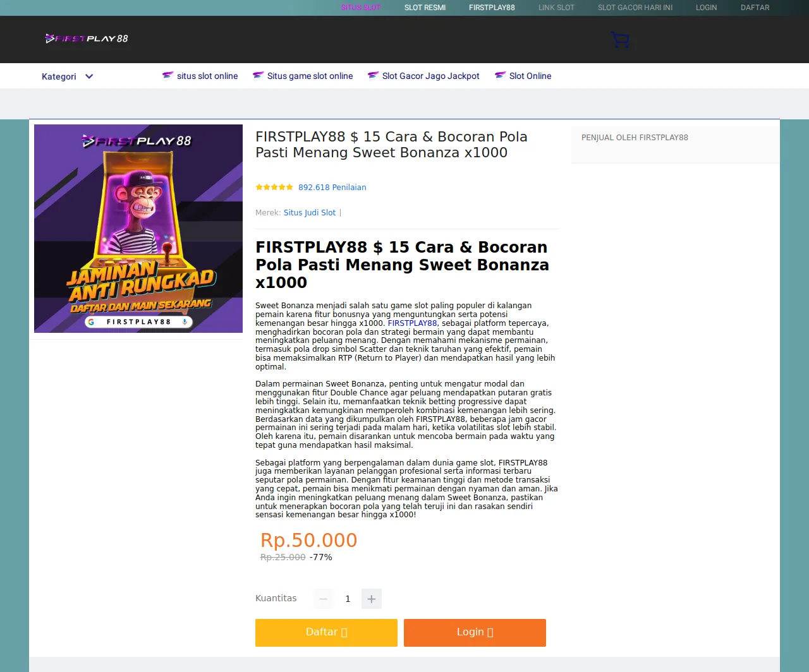Open the product banner image
The image size is (809, 672).
pos(138,229)
